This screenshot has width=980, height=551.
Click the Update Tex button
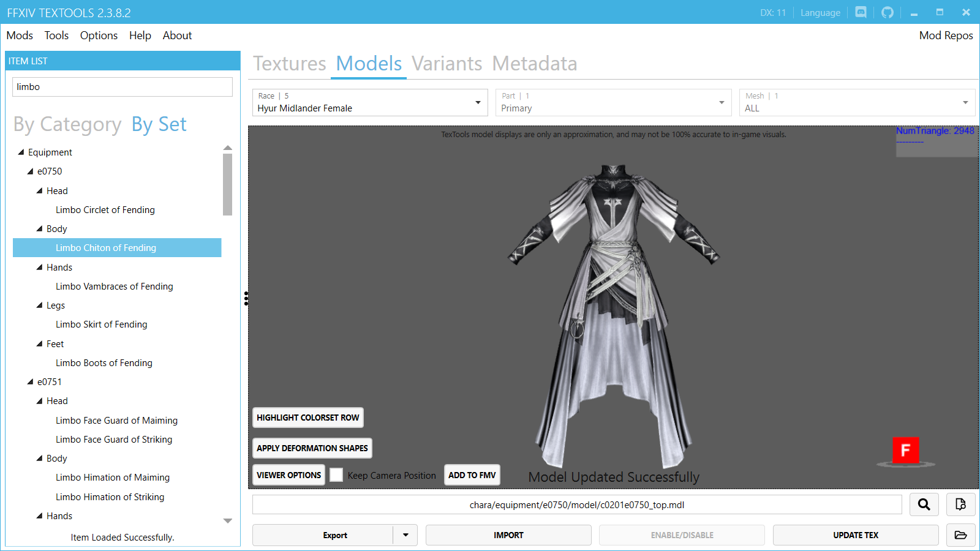(856, 535)
